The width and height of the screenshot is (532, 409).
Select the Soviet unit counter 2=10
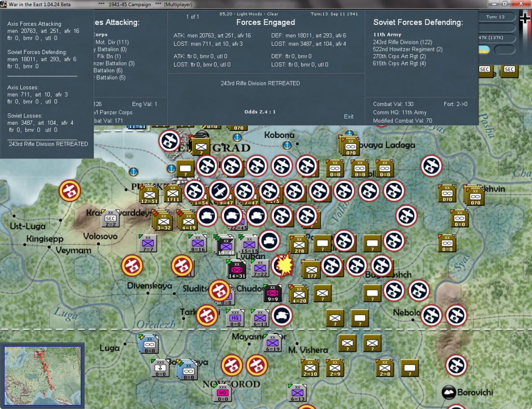310,368
